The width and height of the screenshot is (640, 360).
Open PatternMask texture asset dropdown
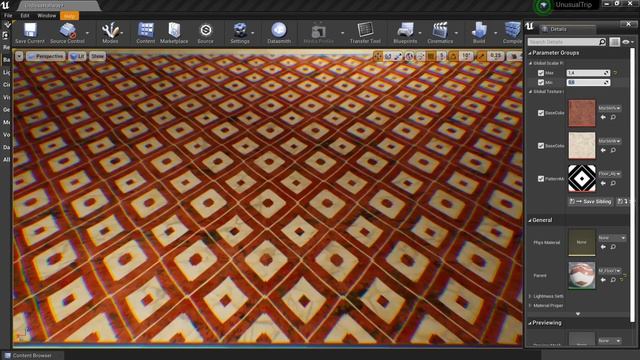coord(610,174)
